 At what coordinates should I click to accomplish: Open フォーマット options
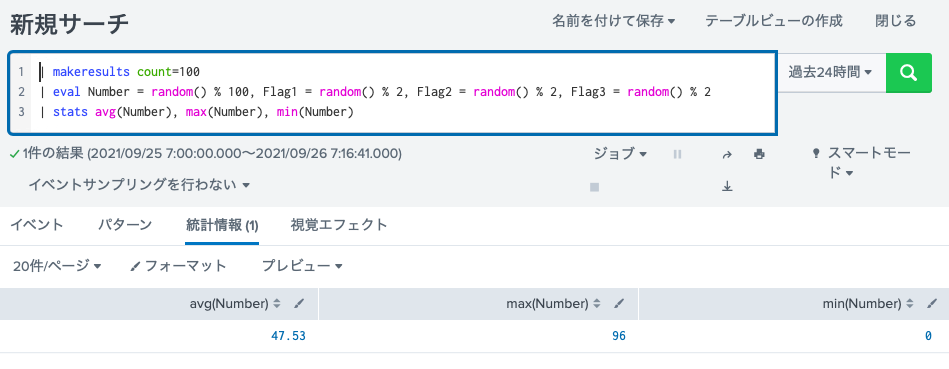[179, 266]
